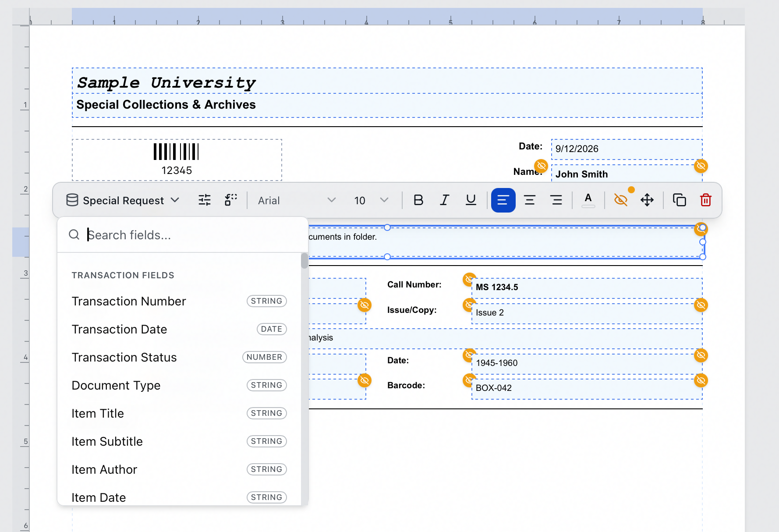The height and width of the screenshot is (532, 779).
Task: Click the field settings sliders icon
Action: tap(205, 200)
